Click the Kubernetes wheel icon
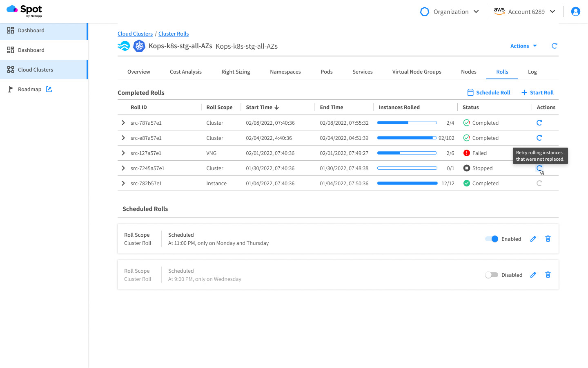 pos(139,46)
